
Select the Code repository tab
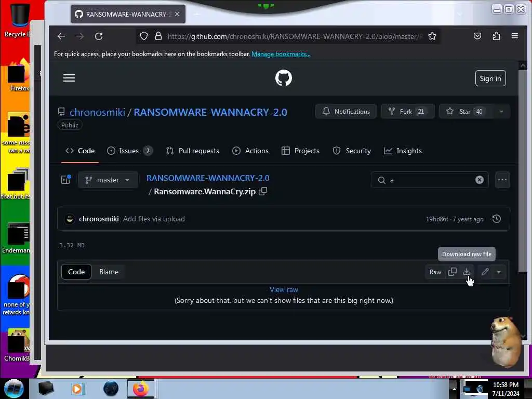tap(80, 151)
